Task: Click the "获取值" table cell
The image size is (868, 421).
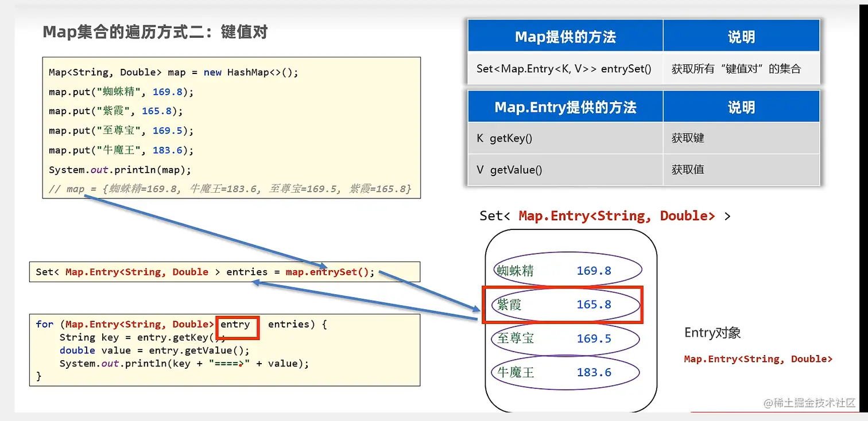Action: [x=741, y=170]
